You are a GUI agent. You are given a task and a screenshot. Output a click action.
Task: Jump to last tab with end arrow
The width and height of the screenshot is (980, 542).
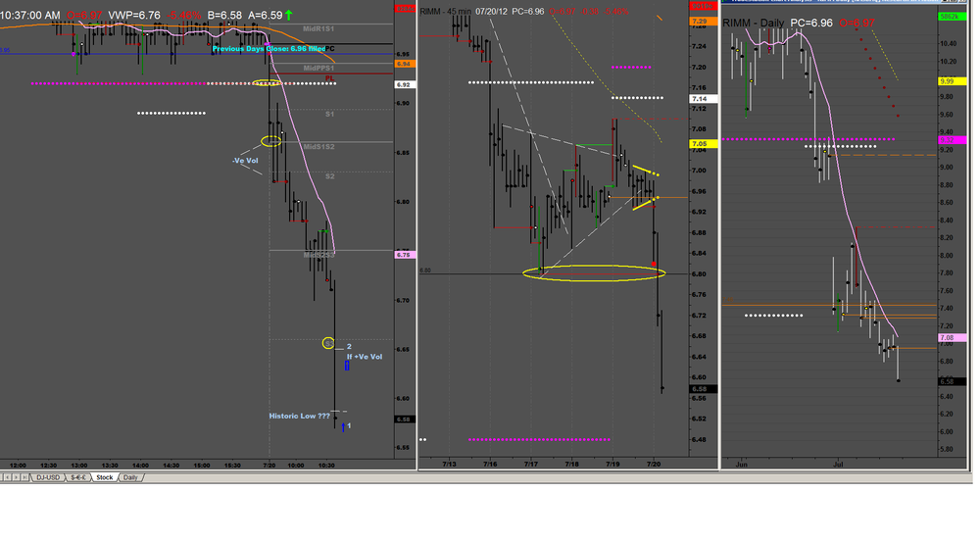click(24, 477)
